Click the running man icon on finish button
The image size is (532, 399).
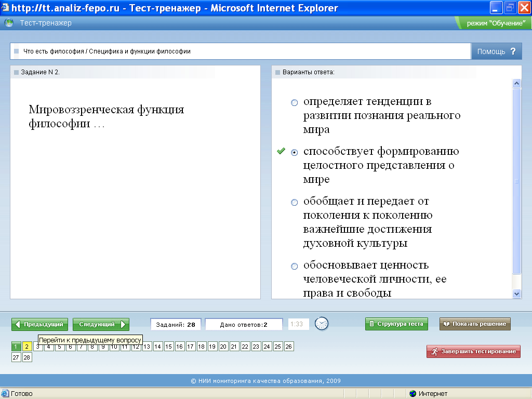[435, 352]
